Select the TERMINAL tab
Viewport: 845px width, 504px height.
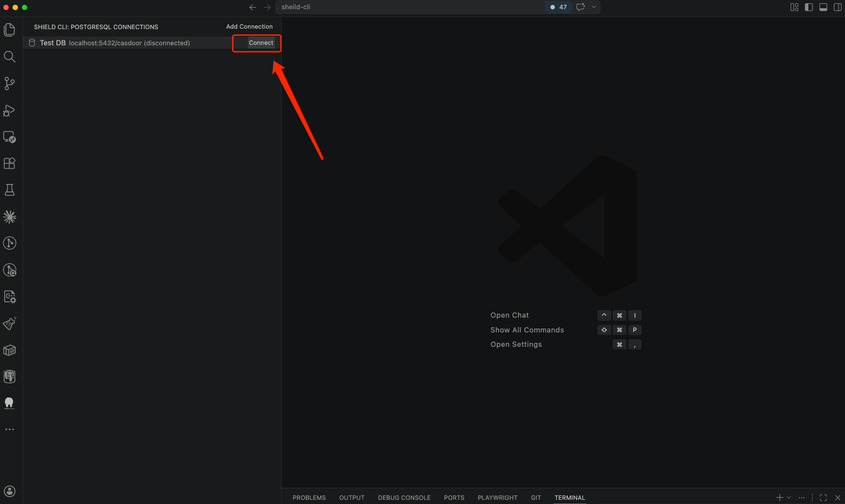pos(570,498)
